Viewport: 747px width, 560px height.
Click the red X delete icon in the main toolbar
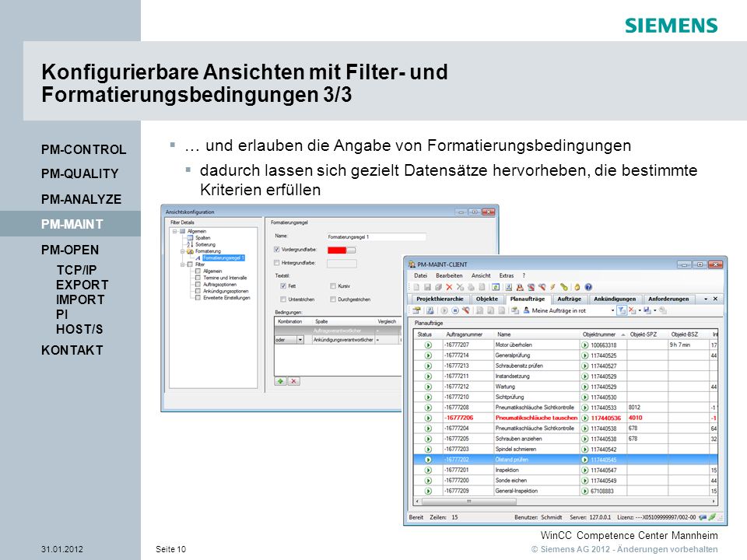pos(449,287)
